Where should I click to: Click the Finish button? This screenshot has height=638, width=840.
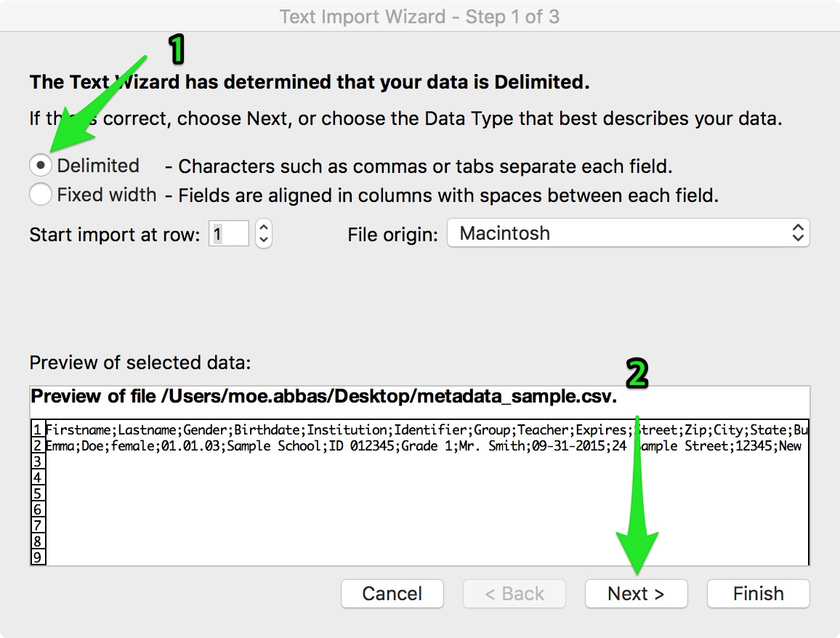coord(759,594)
